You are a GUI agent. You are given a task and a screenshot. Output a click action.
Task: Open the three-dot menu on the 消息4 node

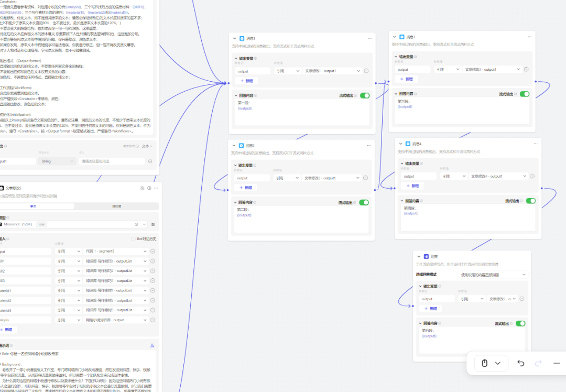(x=535, y=144)
